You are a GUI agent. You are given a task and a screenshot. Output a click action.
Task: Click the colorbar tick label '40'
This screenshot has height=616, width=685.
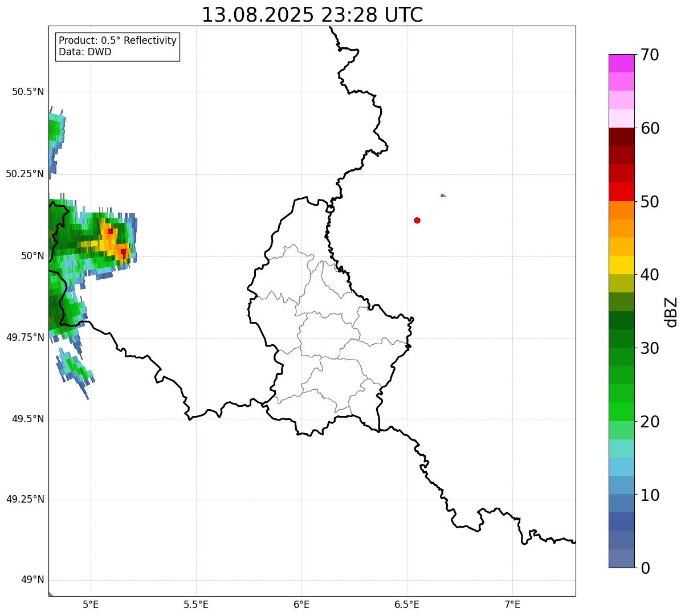click(x=650, y=275)
